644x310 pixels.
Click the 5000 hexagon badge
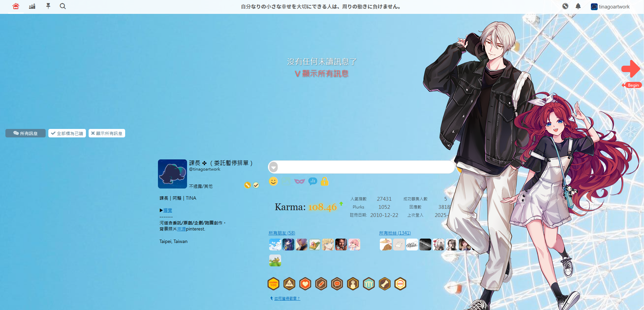(x=400, y=284)
